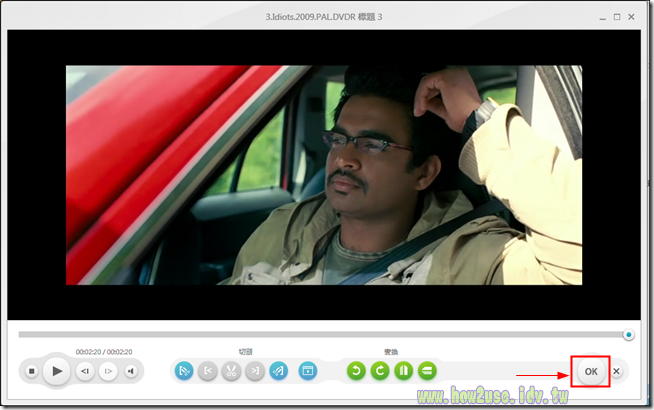
Task: Set the cut start bracket marker
Action: pyautogui.click(x=208, y=371)
